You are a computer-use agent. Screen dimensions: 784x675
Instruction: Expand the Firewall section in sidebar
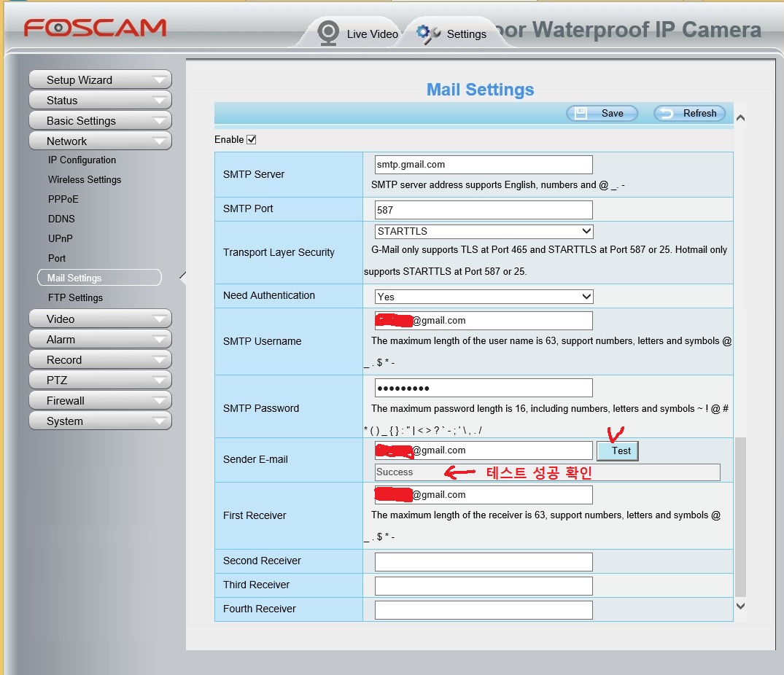(x=100, y=400)
